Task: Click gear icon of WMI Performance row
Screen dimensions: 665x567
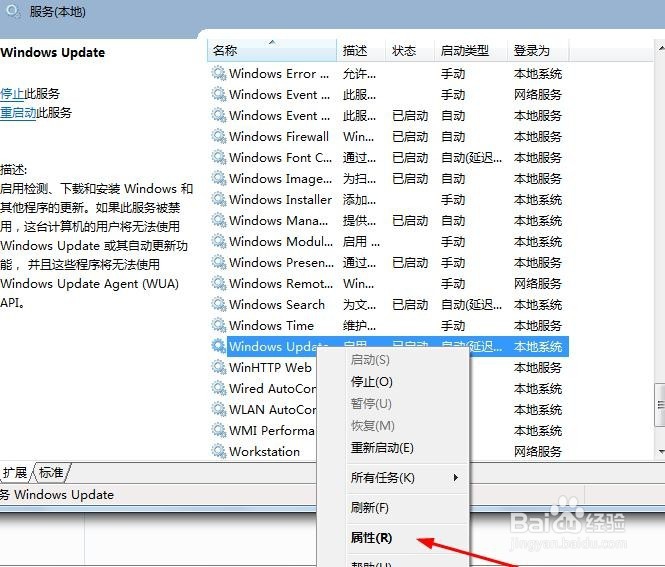Action: click(219, 430)
